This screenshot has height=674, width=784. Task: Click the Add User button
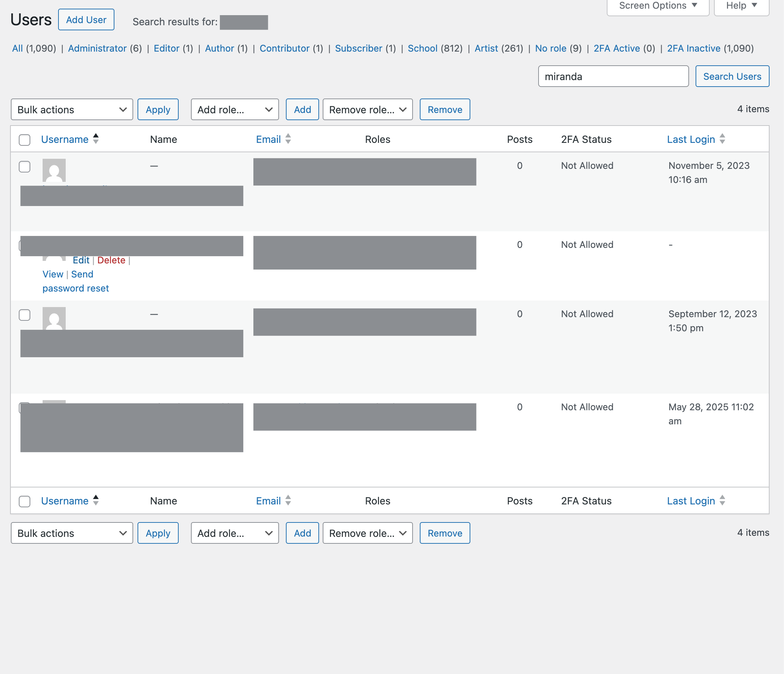click(86, 20)
